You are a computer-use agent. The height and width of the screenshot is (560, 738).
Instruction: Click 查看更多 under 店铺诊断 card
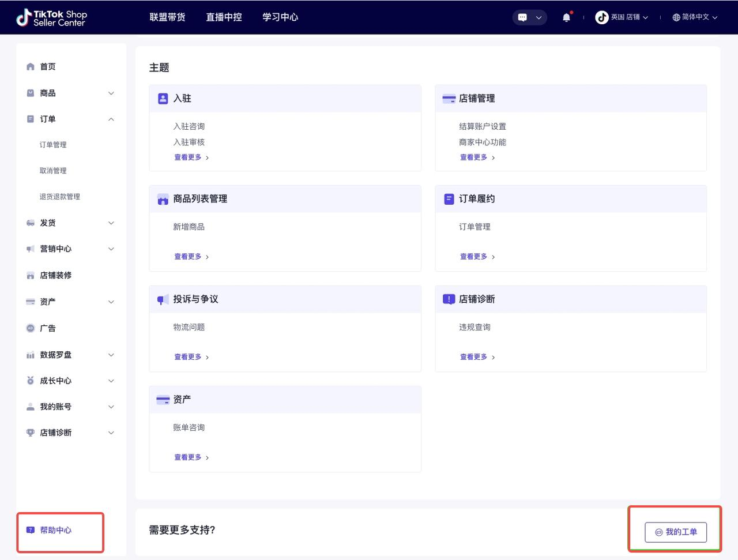pyautogui.click(x=477, y=357)
